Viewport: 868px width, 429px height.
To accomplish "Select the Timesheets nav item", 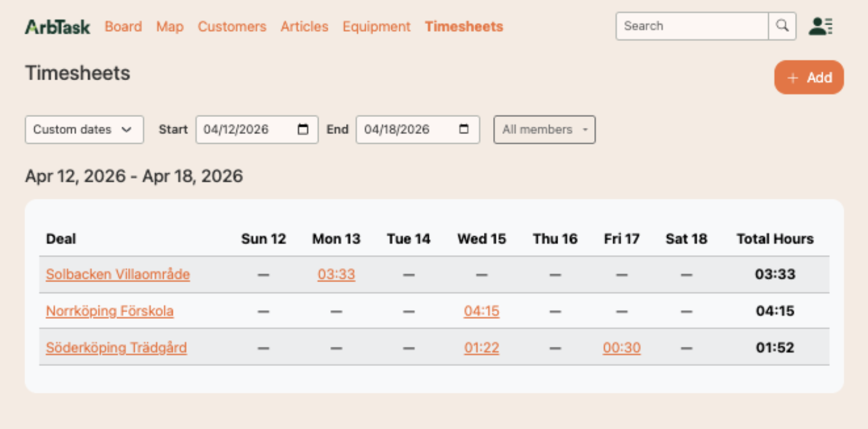I will 464,27.
